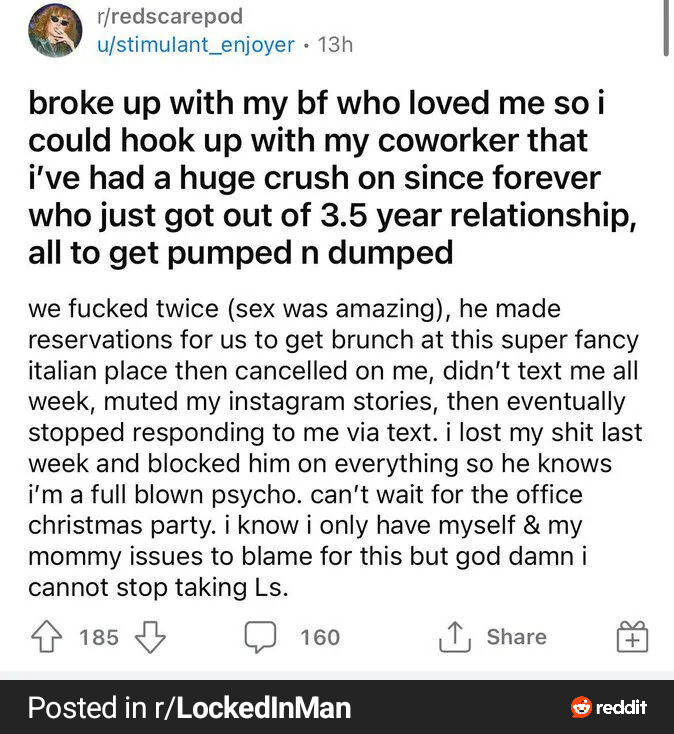Click the 'Posted in' banner text
This screenshot has width=674, height=734.
coord(86,708)
